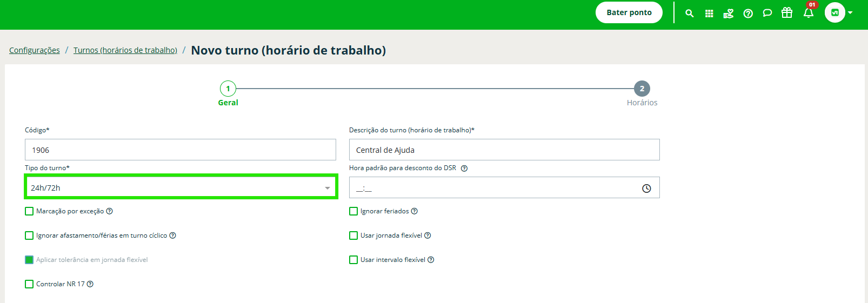Enable Usar jornada flexível checkbox
868x303 pixels.
coord(353,235)
